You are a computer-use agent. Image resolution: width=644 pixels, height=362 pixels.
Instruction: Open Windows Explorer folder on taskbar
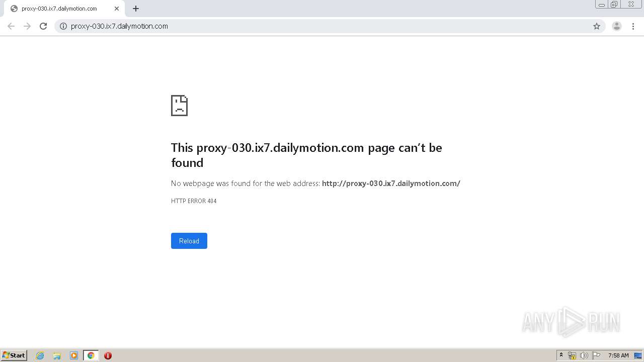pyautogui.click(x=57, y=355)
